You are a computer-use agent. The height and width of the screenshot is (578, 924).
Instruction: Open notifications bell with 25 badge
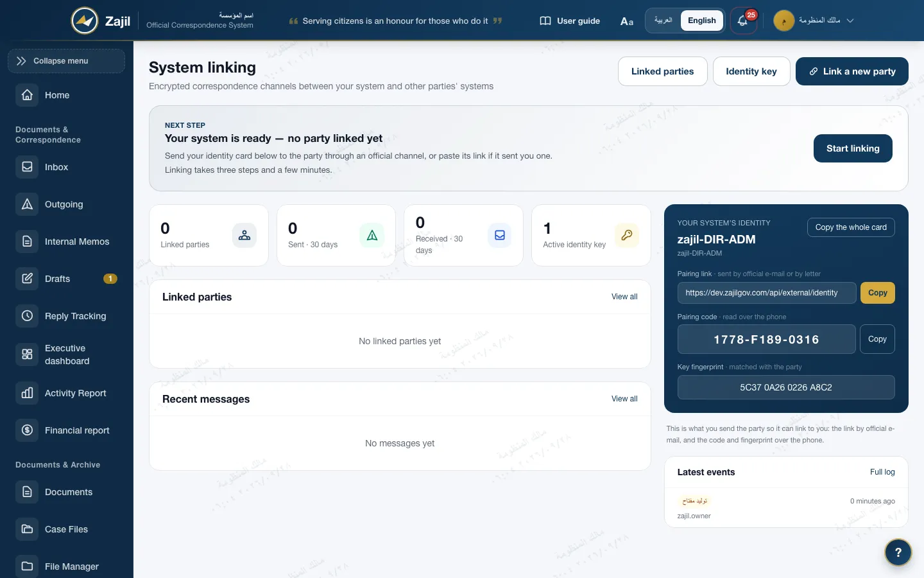coord(743,21)
